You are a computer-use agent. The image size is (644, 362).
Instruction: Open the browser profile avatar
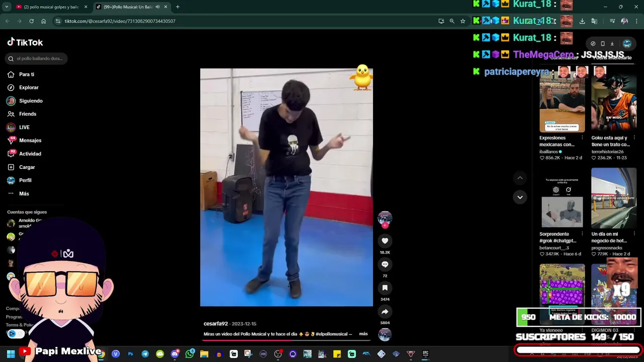(x=624, y=21)
